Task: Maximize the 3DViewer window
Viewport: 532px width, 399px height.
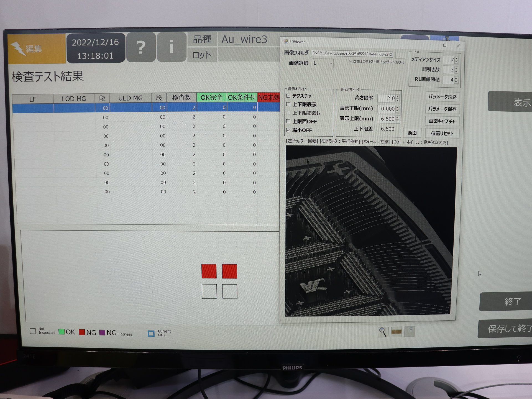Action: tap(445, 45)
